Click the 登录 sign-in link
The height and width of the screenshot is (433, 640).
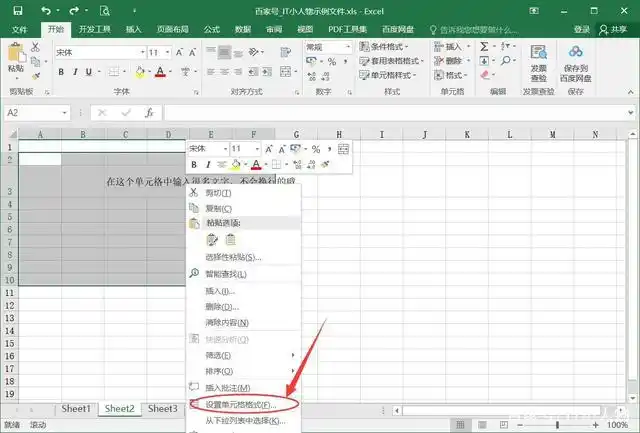tap(581, 30)
